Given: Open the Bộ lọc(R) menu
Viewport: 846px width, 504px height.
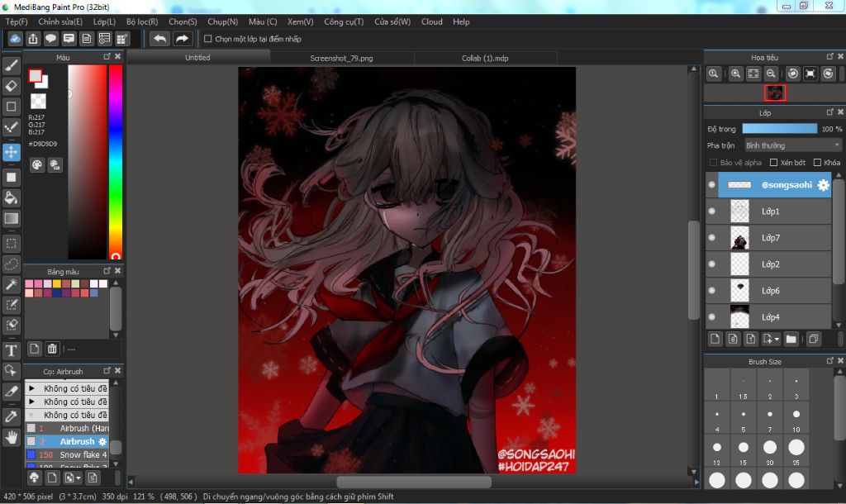Looking at the screenshot, I should 142,21.
